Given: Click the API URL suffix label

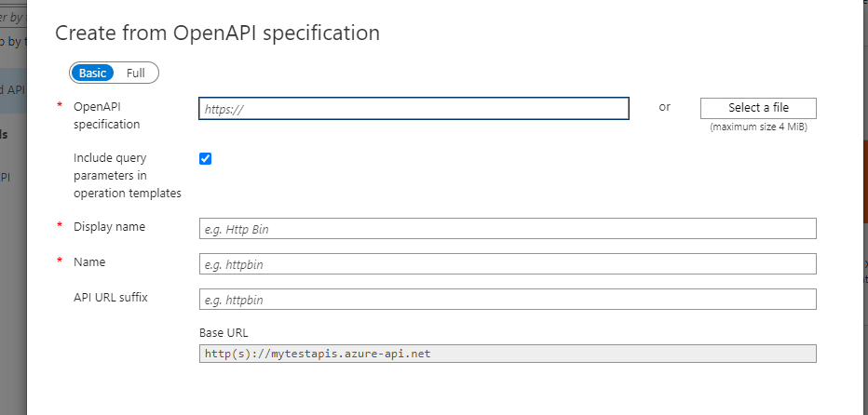Looking at the screenshot, I should click(x=111, y=297).
